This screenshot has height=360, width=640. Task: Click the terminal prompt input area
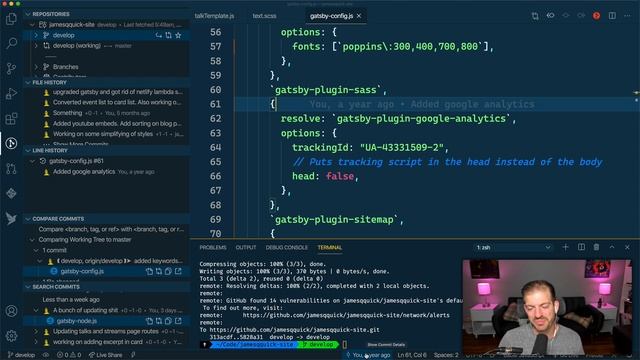point(345,344)
